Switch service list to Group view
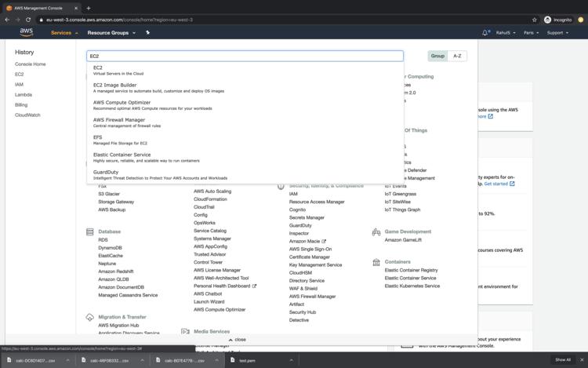The height and width of the screenshot is (368, 588). pyautogui.click(x=437, y=56)
